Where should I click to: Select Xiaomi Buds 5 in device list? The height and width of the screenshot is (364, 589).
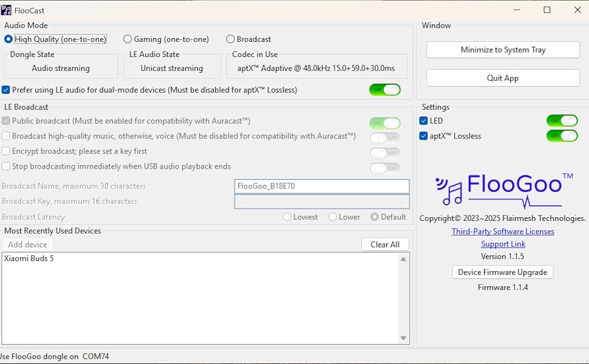coord(29,258)
